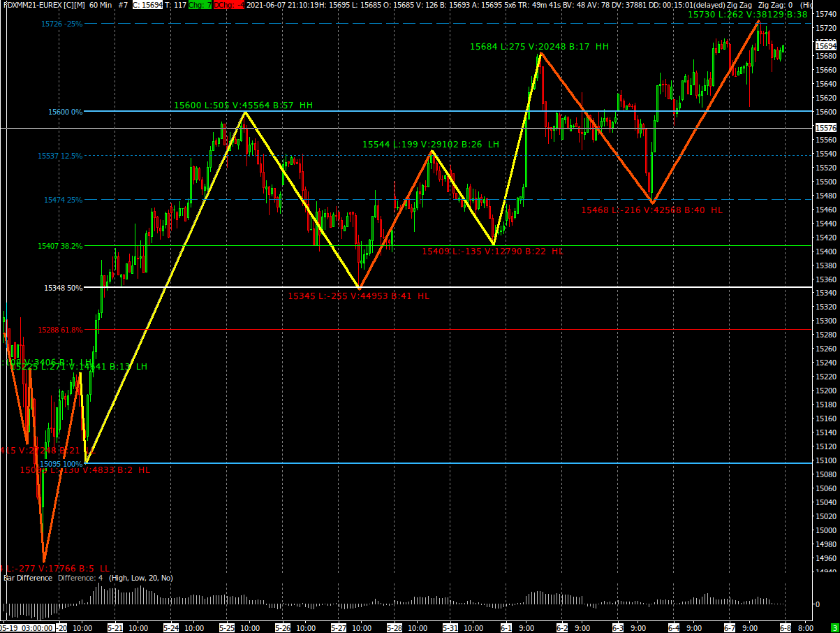The width and height of the screenshot is (840, 633).
Task: Click the 05-19 03:00:00 date label
Action: (27, 628)
